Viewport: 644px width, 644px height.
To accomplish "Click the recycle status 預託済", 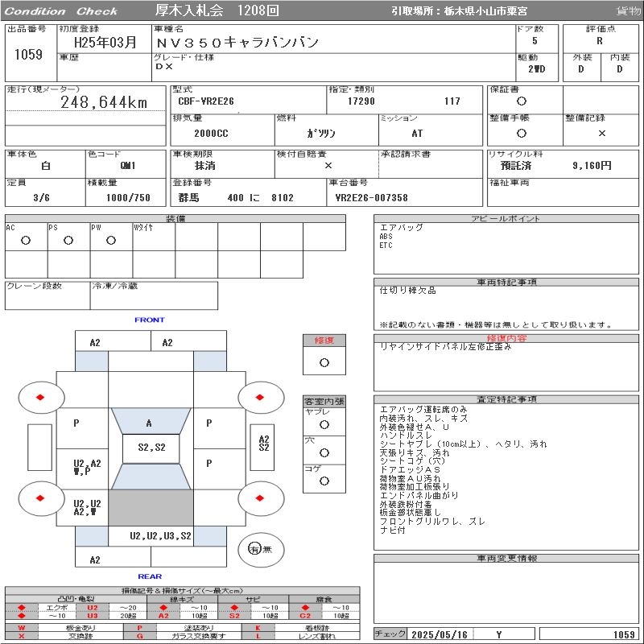I will coord(516,166).
